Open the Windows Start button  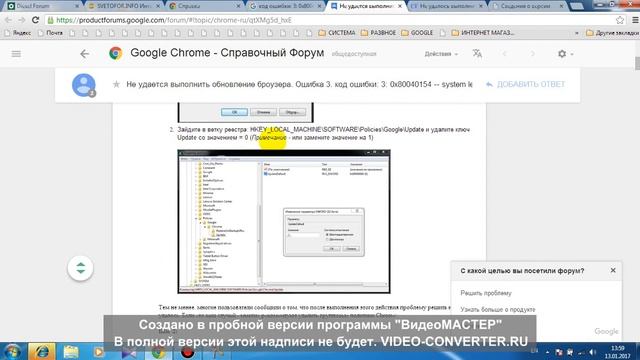pos(12,351)
